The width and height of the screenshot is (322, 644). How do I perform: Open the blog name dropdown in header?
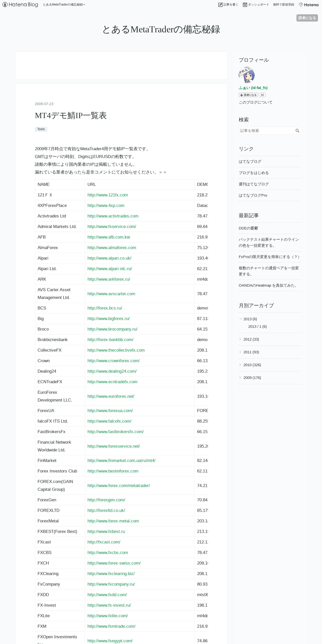[64, 5]
